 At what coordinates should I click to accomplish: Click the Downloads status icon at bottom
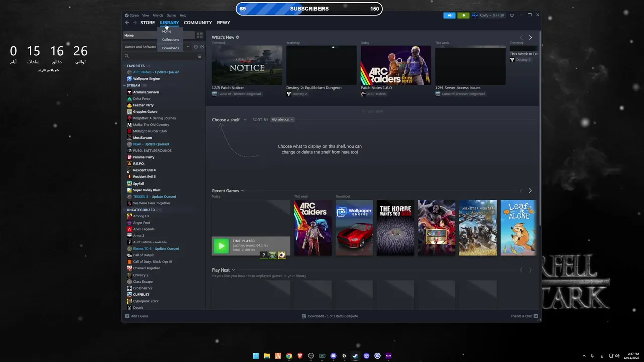click(304, 316)
